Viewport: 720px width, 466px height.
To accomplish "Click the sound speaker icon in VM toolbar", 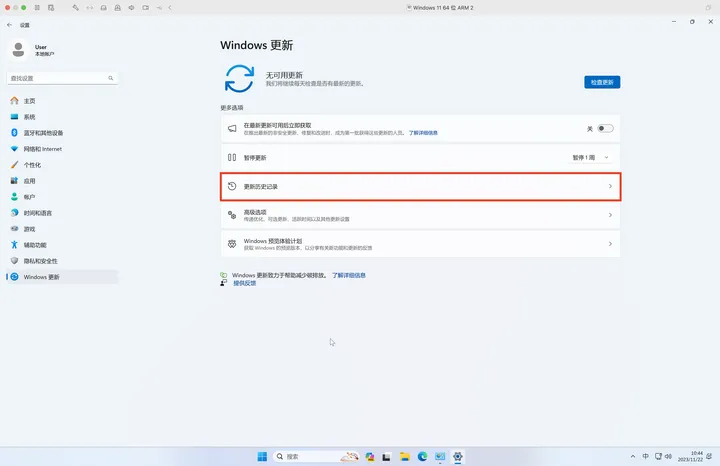I will point(131,8).
